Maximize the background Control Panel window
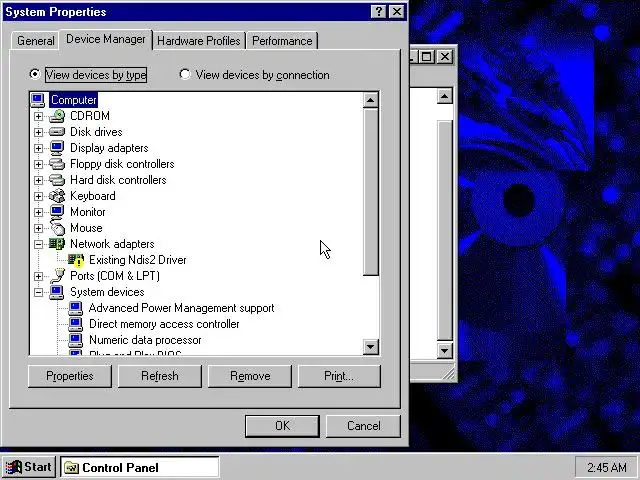 click(x=427, y=57)
